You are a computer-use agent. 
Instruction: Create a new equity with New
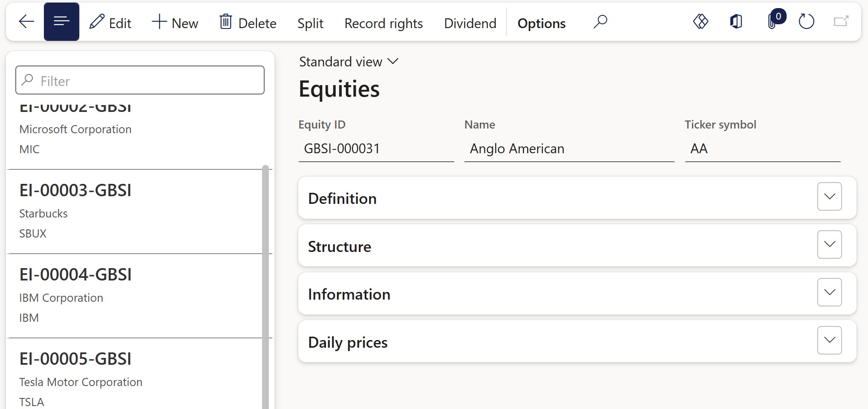[175, 23]
